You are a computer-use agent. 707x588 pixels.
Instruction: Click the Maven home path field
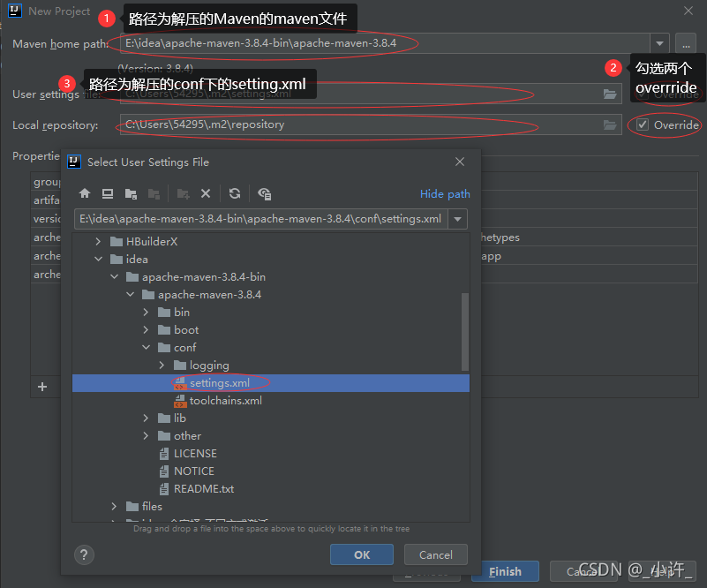(385, 44)
